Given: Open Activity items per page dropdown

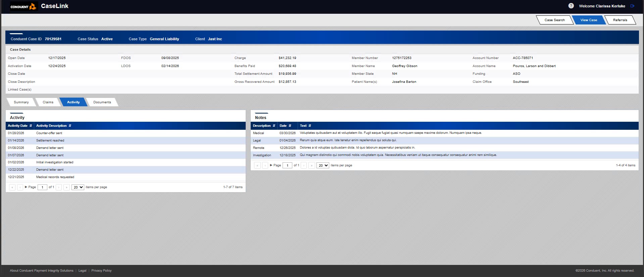Looking at the screenshot, I should pos(78,187).
